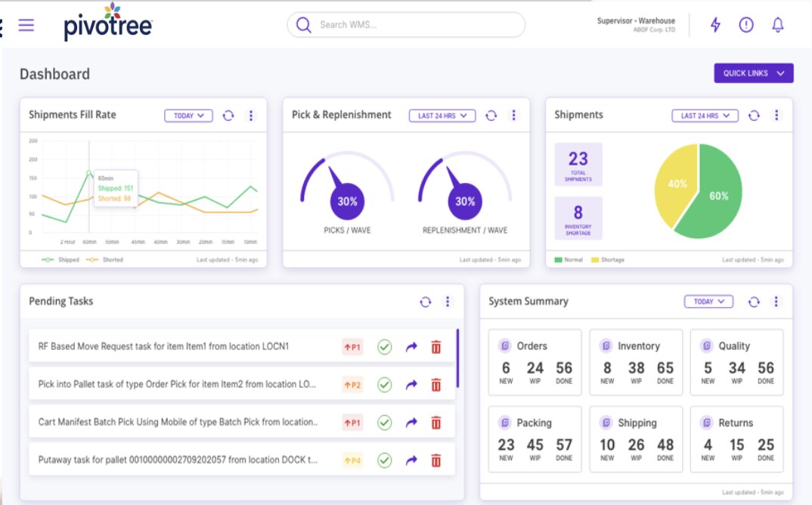Open System Summary Today period dropdown
The image size is (812, 505).
point(708,302)
